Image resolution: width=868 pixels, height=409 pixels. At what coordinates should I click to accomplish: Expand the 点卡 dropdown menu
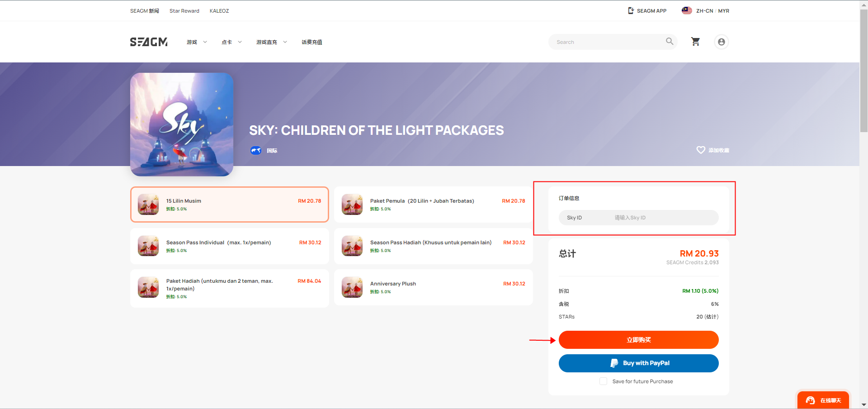[x=231, y=42]
